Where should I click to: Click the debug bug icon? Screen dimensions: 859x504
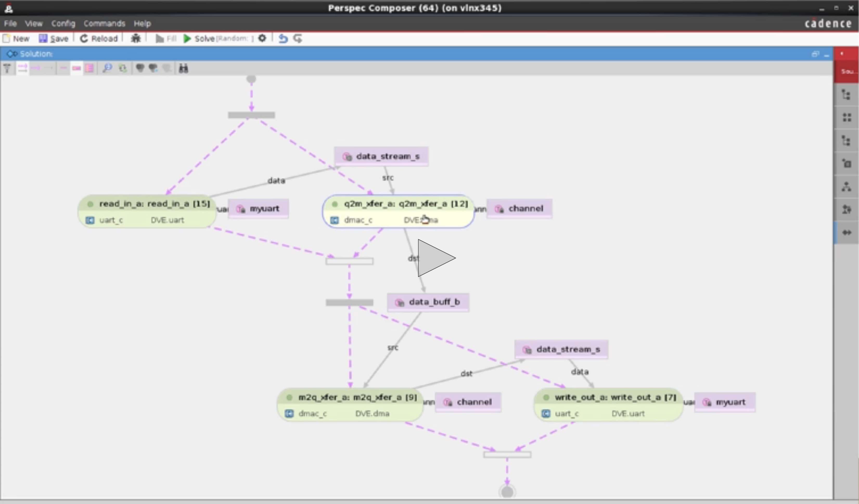(x=136, y=38)
